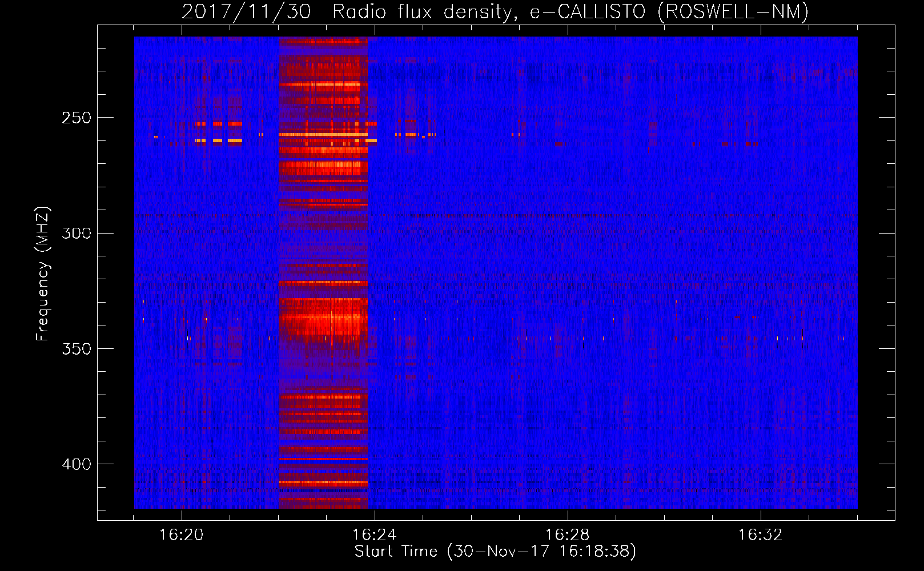
Task: Click the 350 frequency tick label
Action: [77, 349]
